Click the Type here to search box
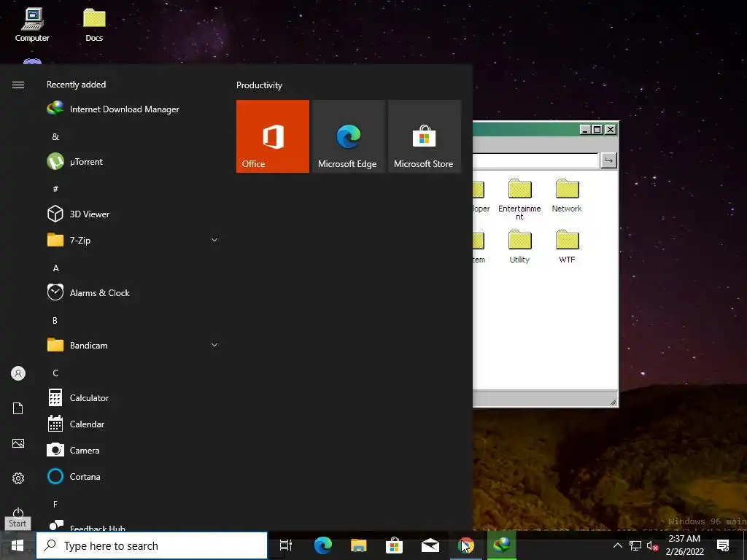 [152, 545]
